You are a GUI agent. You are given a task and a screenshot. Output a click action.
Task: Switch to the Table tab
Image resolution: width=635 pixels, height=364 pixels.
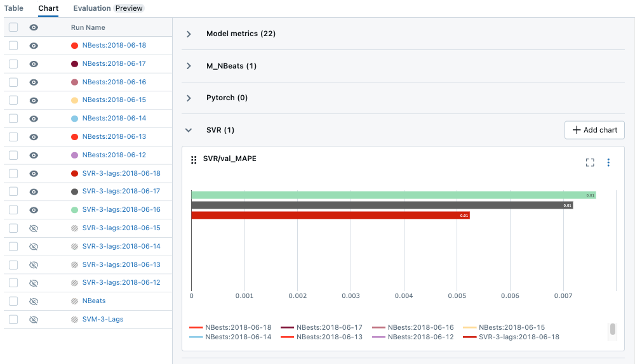[x=14, y=8]
